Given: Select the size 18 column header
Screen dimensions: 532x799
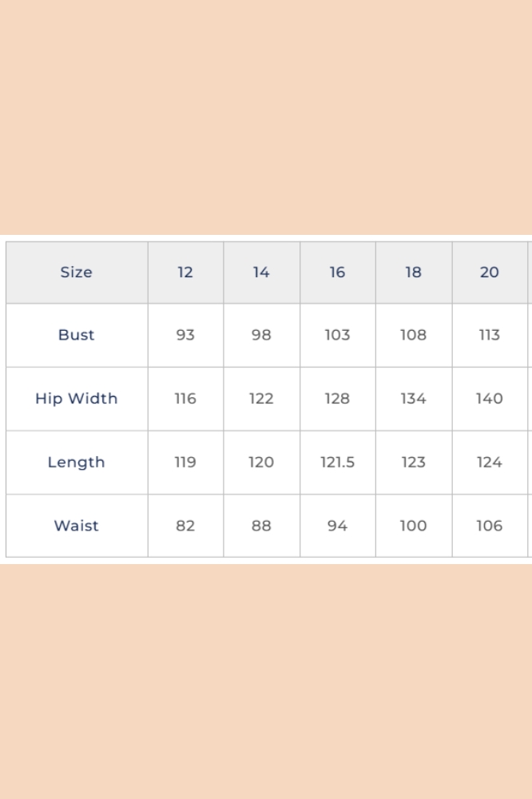Looking at the screenshot, I should point(413,272).
